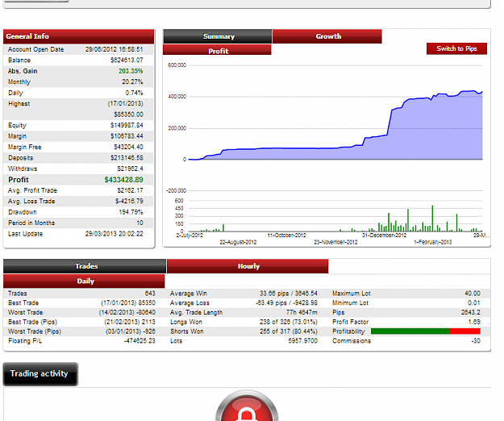504x421 pixels.
Task: Click the Commissions value -30
Action: click(476, 341)
